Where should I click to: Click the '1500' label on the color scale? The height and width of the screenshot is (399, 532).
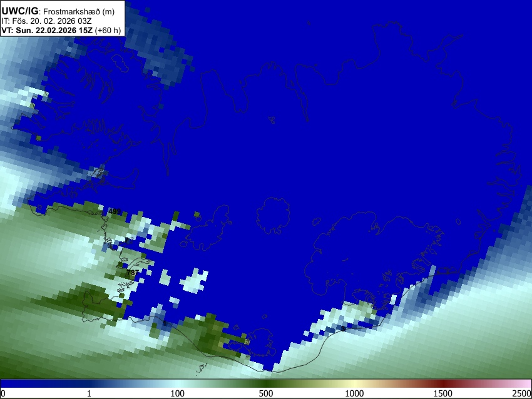pyautogui.click(x=443, y=393)
